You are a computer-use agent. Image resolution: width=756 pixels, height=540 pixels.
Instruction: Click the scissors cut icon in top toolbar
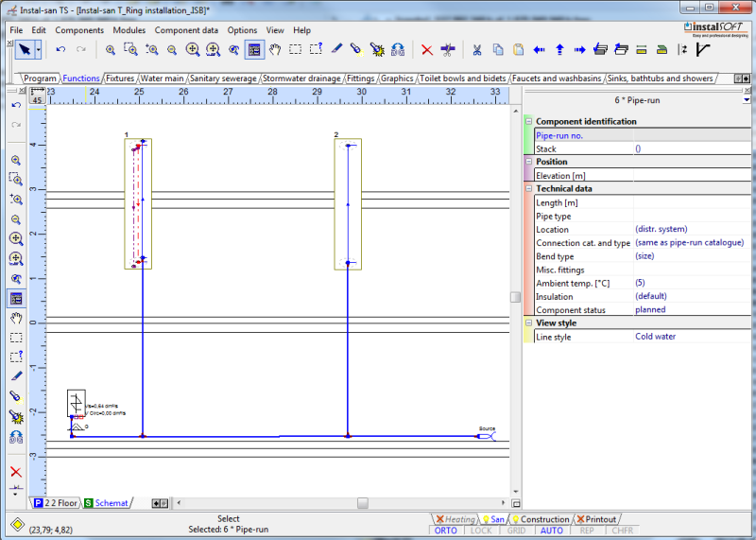click(477, 50)
